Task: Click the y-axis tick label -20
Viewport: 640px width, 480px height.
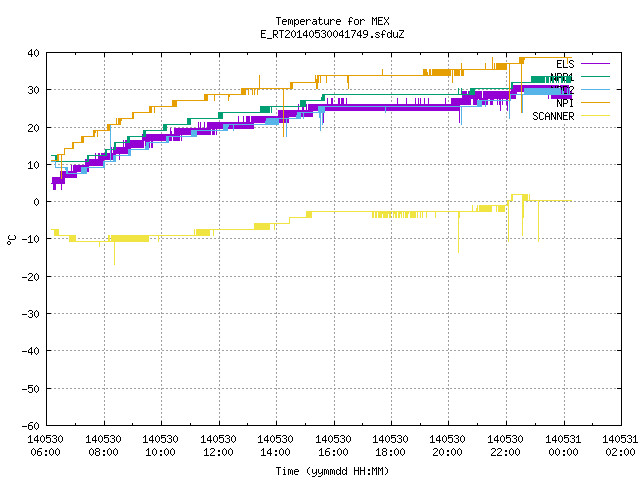Action: (x=31, y=277)
